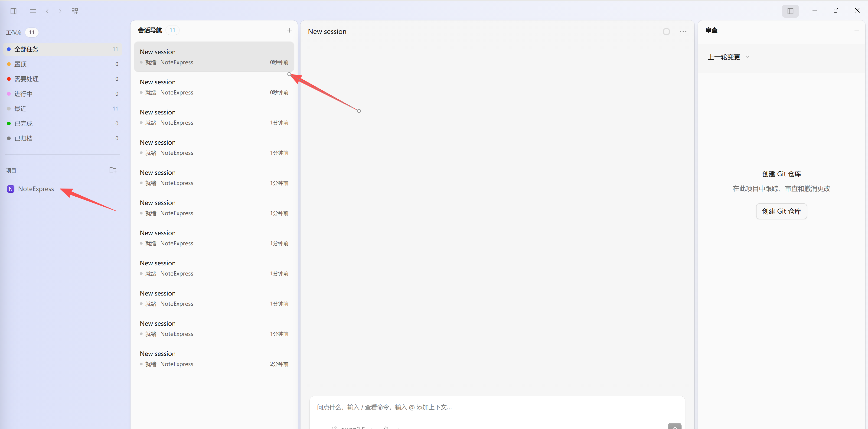Click the plus icon in 审查 panel

point(857,30)
